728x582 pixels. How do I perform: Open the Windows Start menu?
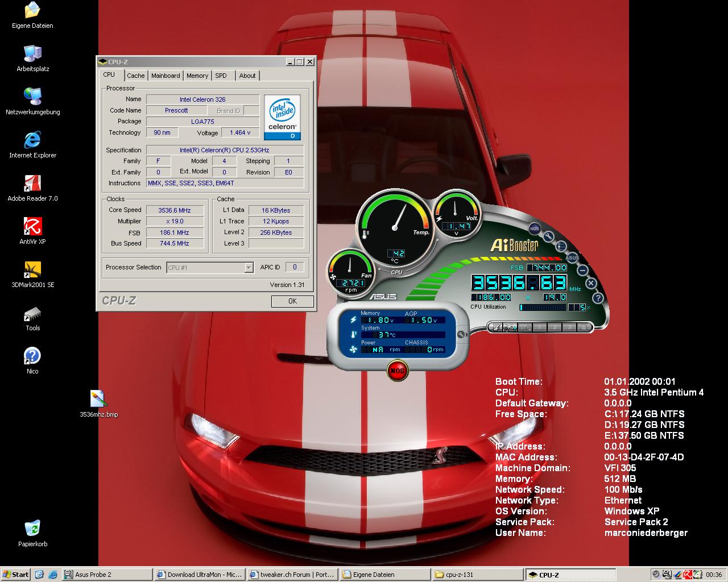[15, 574]
